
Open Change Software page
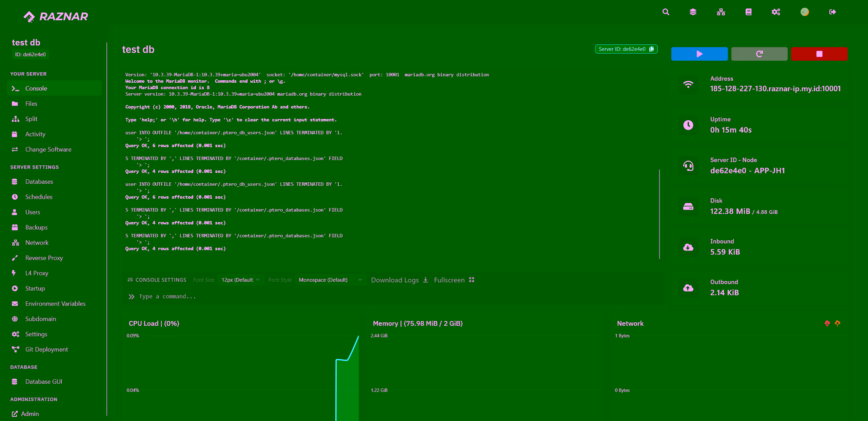coord(54,149)
